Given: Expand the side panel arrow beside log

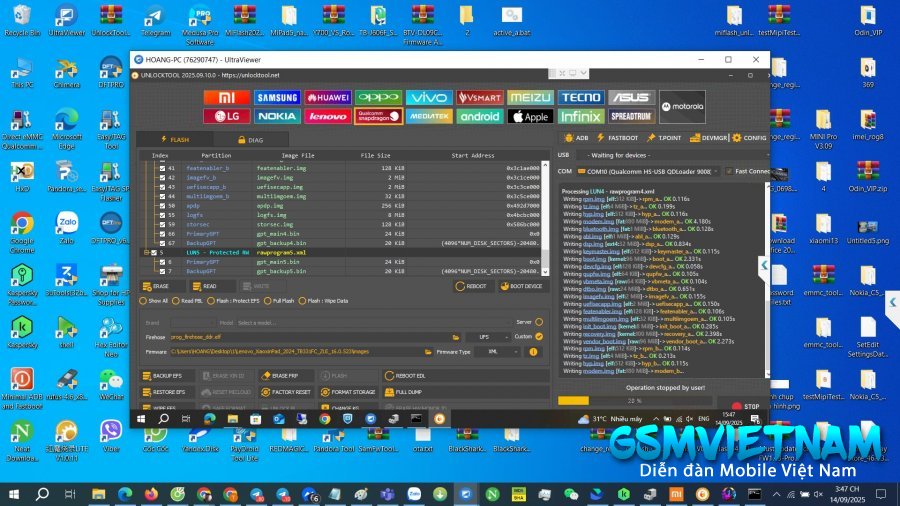Looking at the screenshot, I should click(764, 265).
